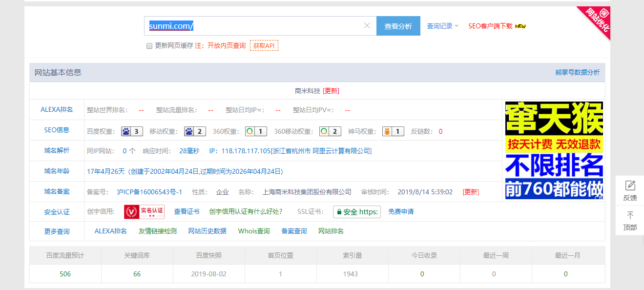
Task: Click the 首页位置 value 1
Action: coord(280,274)
